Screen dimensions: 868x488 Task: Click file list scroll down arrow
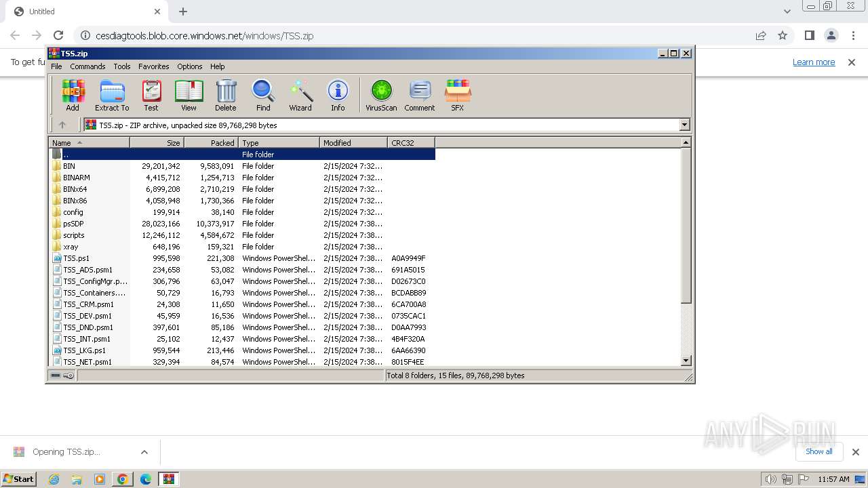[686, 361]
